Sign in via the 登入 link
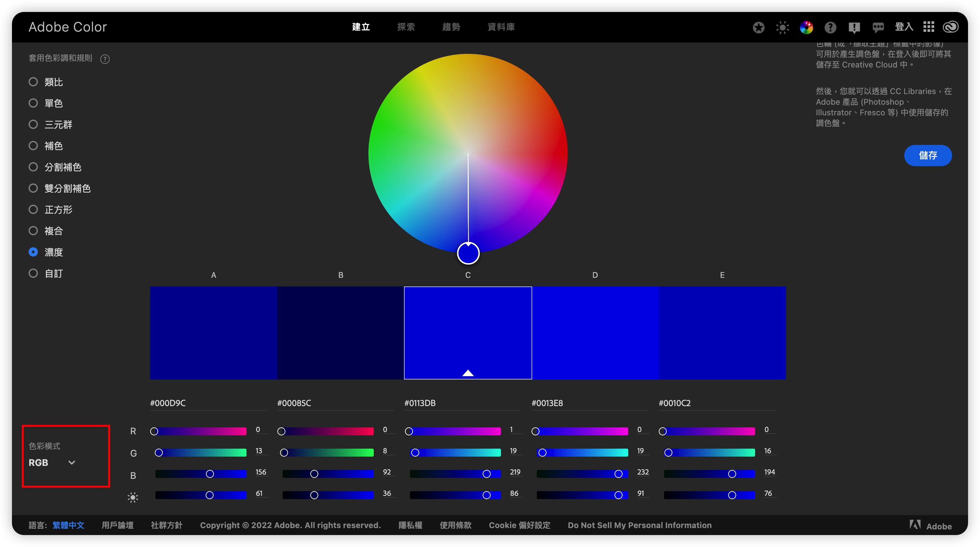This screenshot has height=547, width=980. pos(903,27)
